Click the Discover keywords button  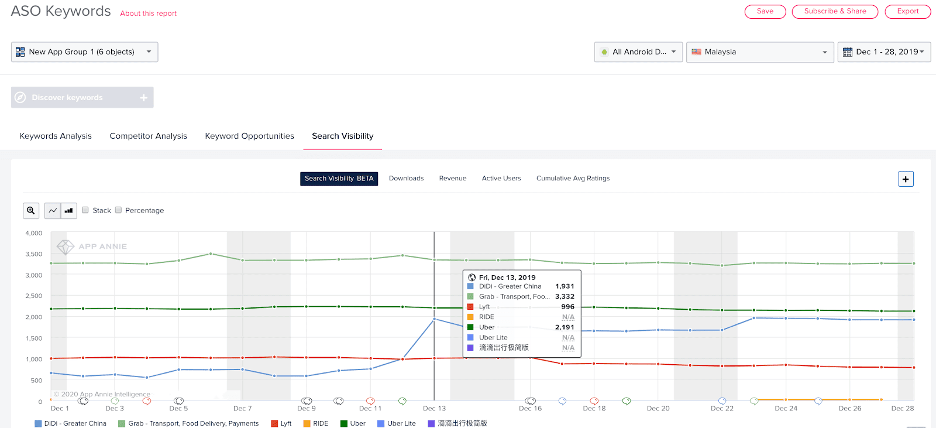(x=82, y=97)
